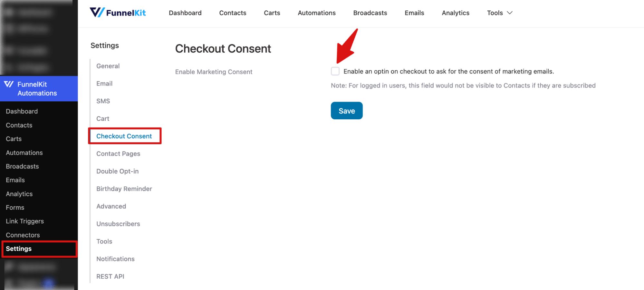Open Link Triggers in the sidebar
This screenshot has height=290, width=644.
click(x=24, y=221)
